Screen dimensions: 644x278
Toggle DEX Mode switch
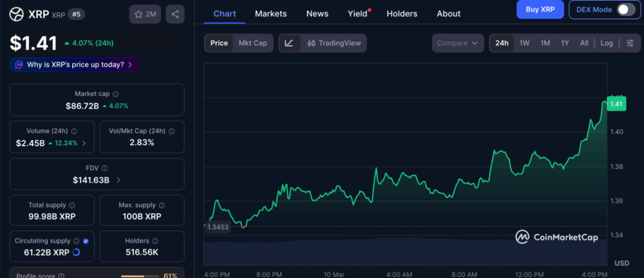(625, 9)
